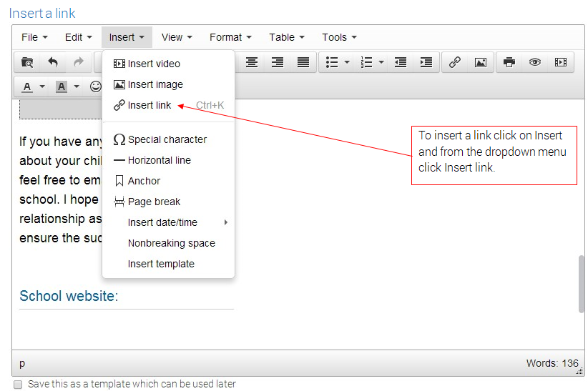The image size is (588, 391).
Task: Open the text color dropdown arrow
Action: (x=42, y=86)
